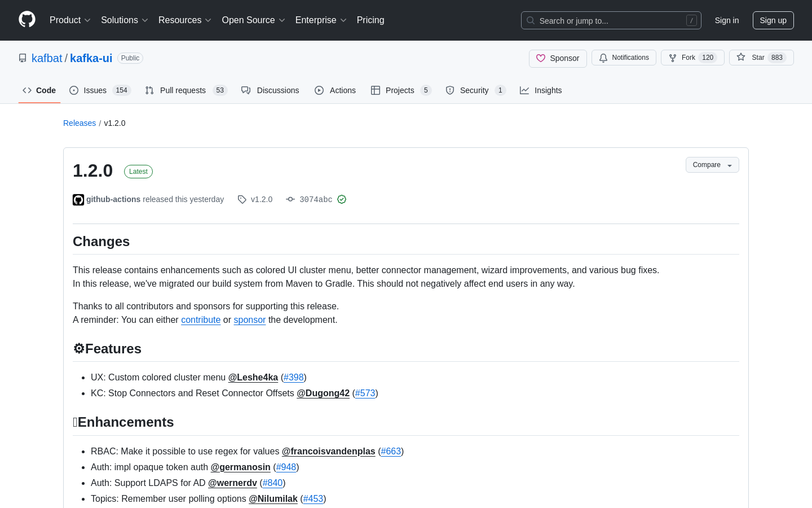Open the Security tab
This screenshot has height=508, width=812.
(476, 90)
